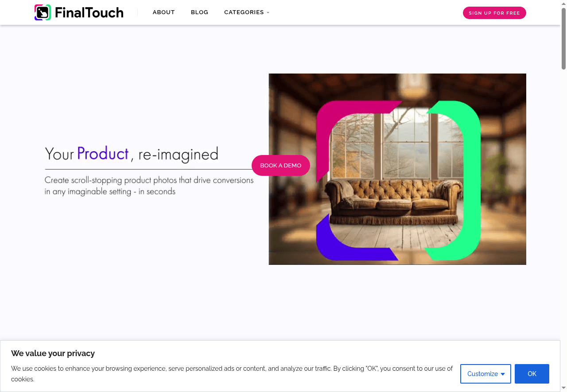Click the leather sofa in the image

(391, 201)
